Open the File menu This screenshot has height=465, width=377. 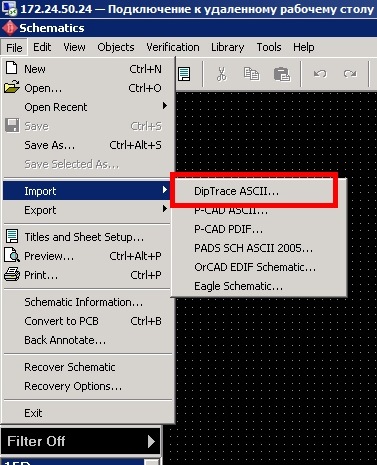tap(14, 47)
